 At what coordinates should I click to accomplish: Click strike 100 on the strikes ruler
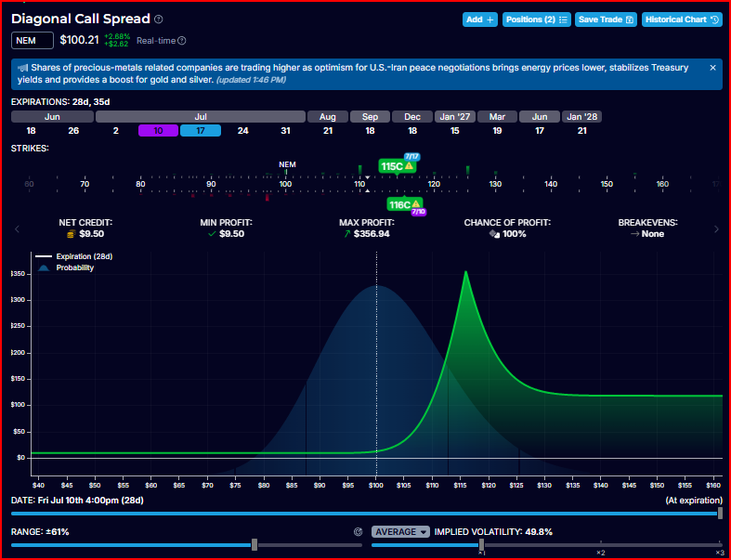point(285,184)
